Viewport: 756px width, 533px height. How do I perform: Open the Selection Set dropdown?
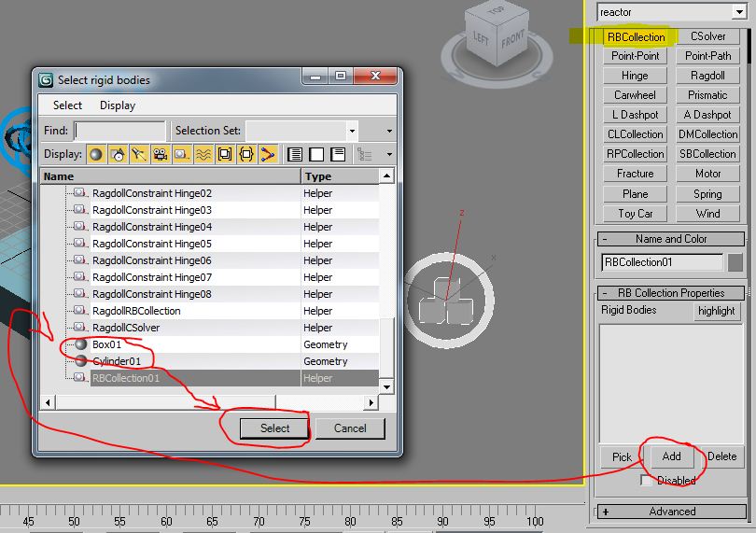pos(353,131)
